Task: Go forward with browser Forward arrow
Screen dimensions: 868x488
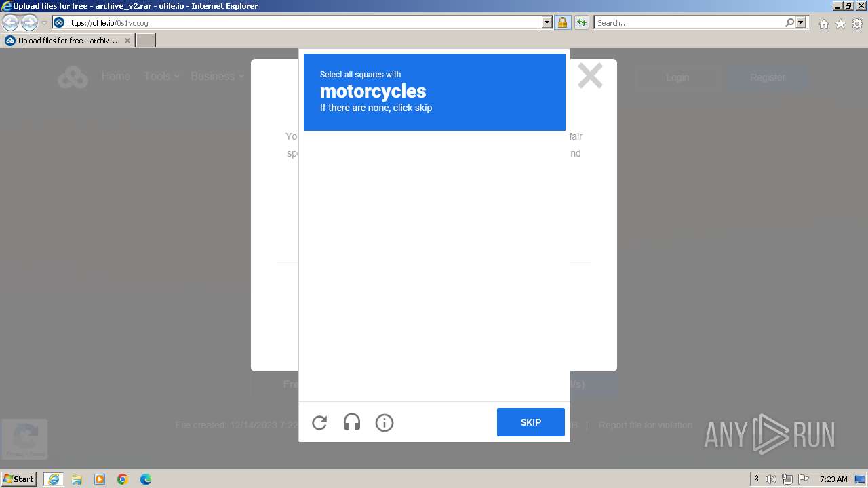Action: pos(29,22)
